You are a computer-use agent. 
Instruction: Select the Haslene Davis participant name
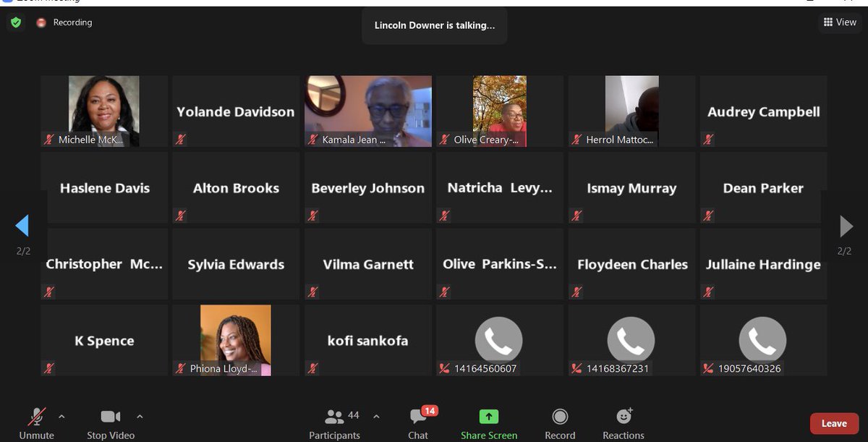[105, 188]
